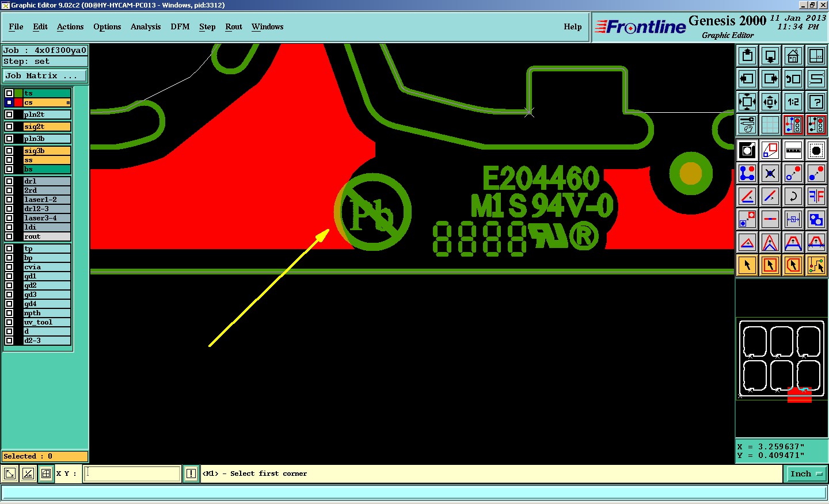This screenshot has height=504, width=829.
Task: Open the Options menu
Action: (x=107, y=27)
